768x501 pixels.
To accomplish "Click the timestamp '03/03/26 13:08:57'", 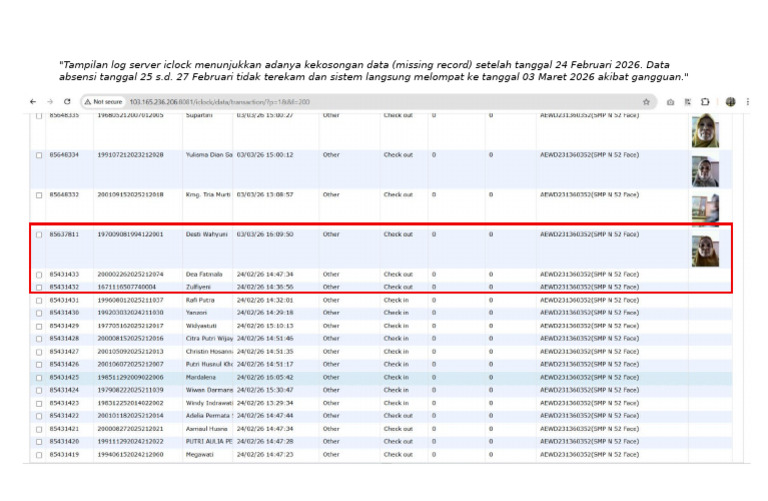I will tap(265, 194).
